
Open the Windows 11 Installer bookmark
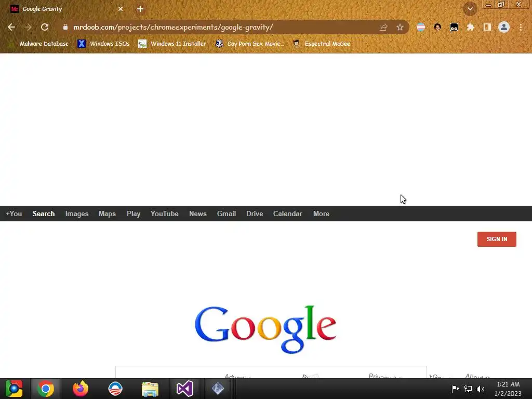[172, 44]
